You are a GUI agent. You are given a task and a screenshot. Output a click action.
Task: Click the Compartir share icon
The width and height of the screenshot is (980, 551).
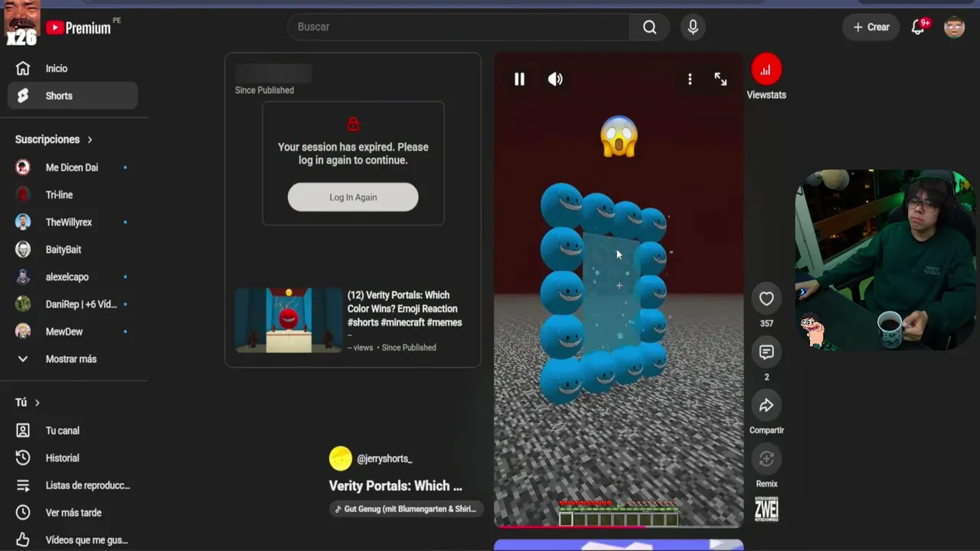point(766,406)
